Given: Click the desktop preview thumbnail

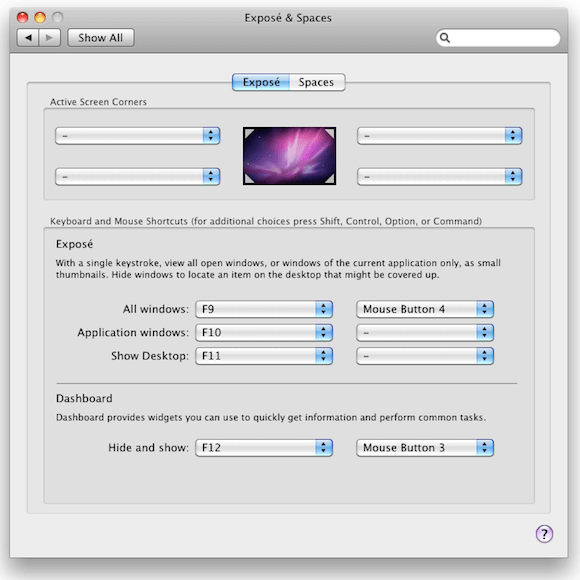Looking at the screenshot, I should pos(289,156).
